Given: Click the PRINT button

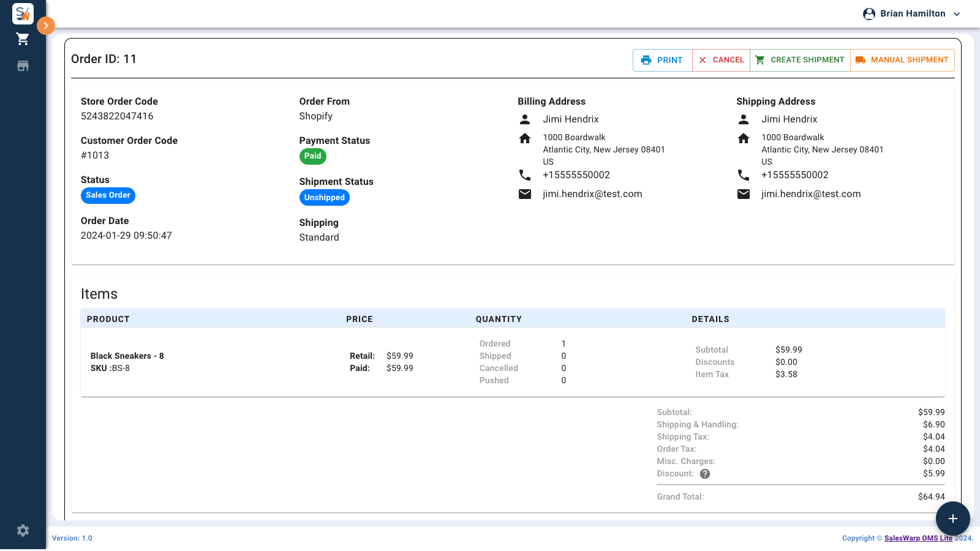Looking at the screenshot, I should click(x=662, y=60).
